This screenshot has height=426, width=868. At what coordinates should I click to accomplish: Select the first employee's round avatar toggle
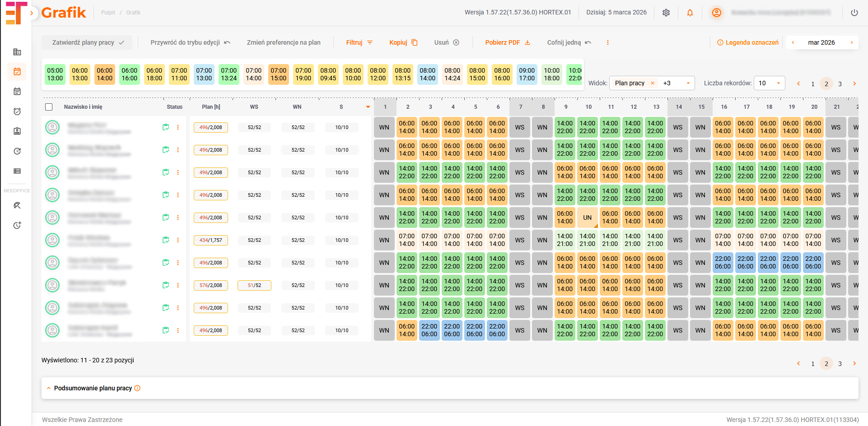tap(52, 127)
